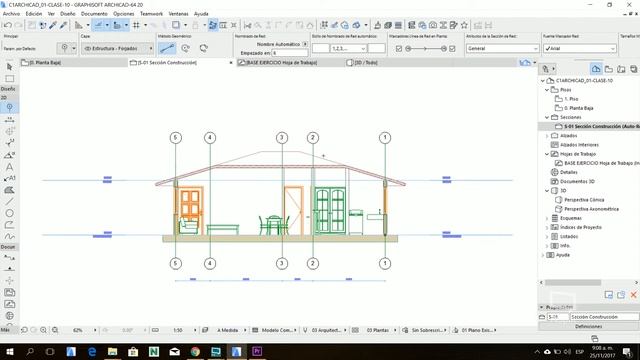The image size is (640, 360).
Task: Expand the Alzados folder in Navigator
Action: click(547, 136)
